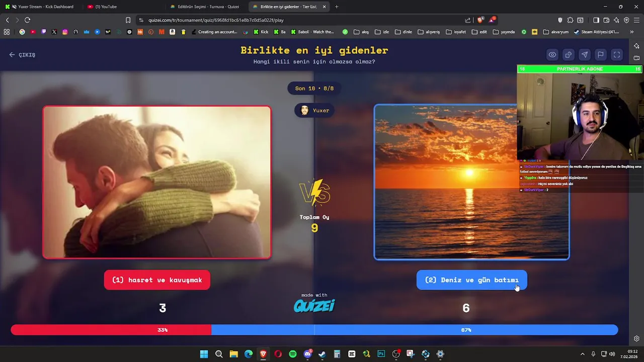The height and width of the screenshot is (362, 644).
Task: Open the Kick bookmark
Action: (x=261, y=32)
